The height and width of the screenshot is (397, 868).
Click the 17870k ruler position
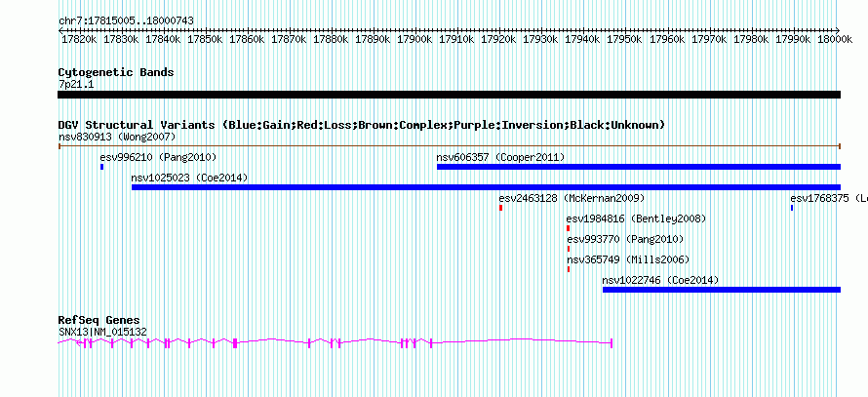[290, 39]
